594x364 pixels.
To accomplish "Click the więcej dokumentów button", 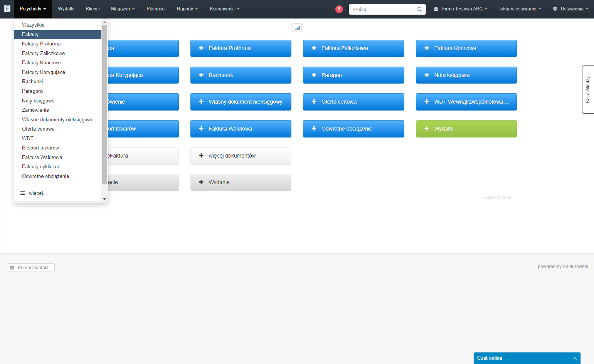I will point(241,156).
